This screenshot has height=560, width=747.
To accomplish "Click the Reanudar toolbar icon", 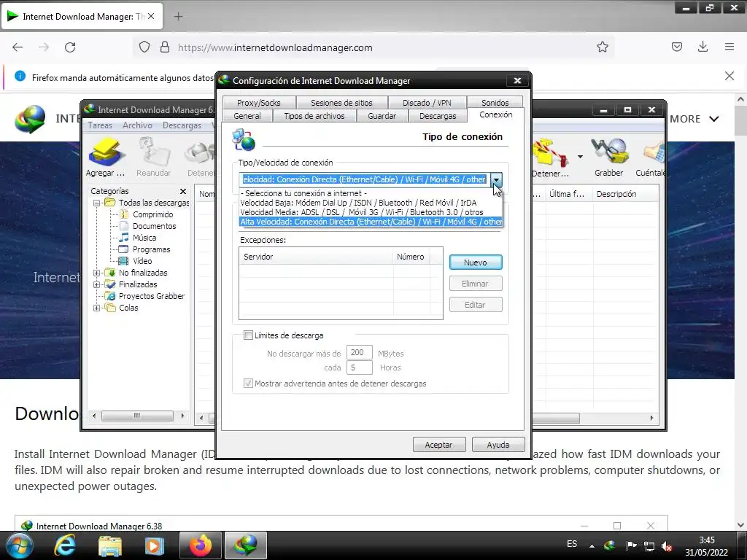I will 153,157.
